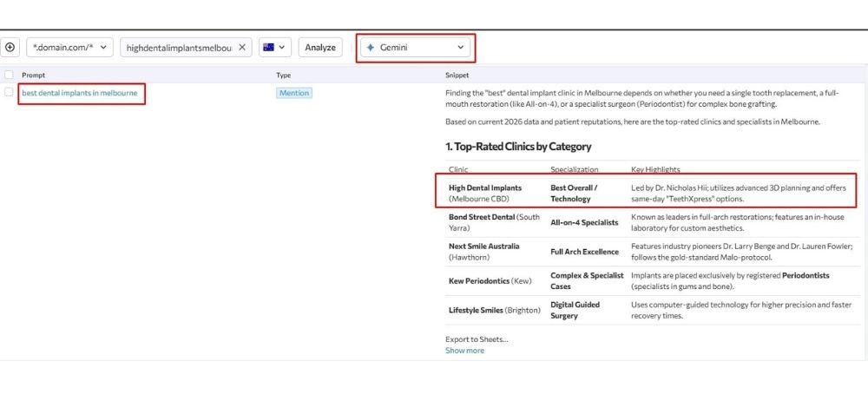
Task: Select the Lifestyle Smiles clinic cell
Action: (495, 310)
